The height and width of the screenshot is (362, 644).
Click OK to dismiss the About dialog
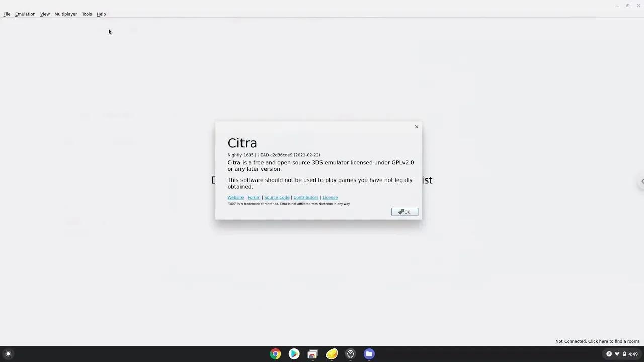pyautogui.click(x=405, y=212)
